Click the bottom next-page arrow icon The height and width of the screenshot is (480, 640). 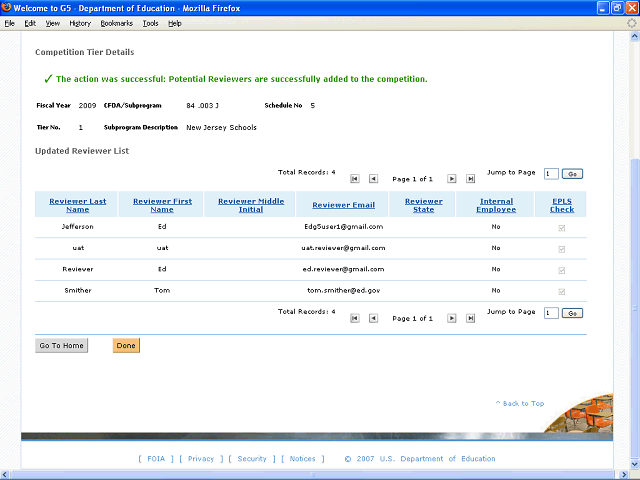coord(452,318)
